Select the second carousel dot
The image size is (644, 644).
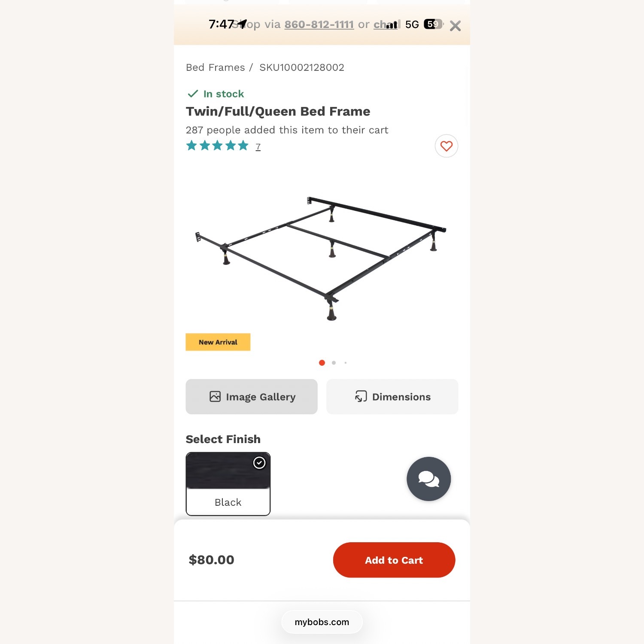334,363
